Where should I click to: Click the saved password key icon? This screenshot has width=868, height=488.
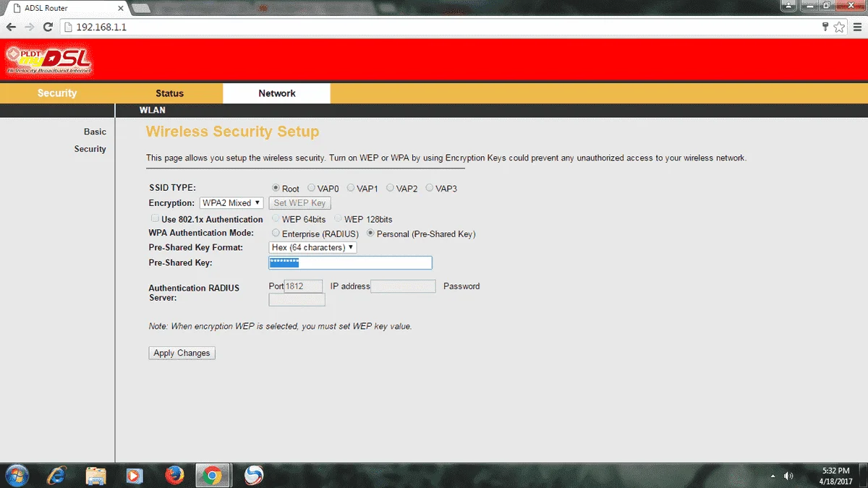[825, 27]
